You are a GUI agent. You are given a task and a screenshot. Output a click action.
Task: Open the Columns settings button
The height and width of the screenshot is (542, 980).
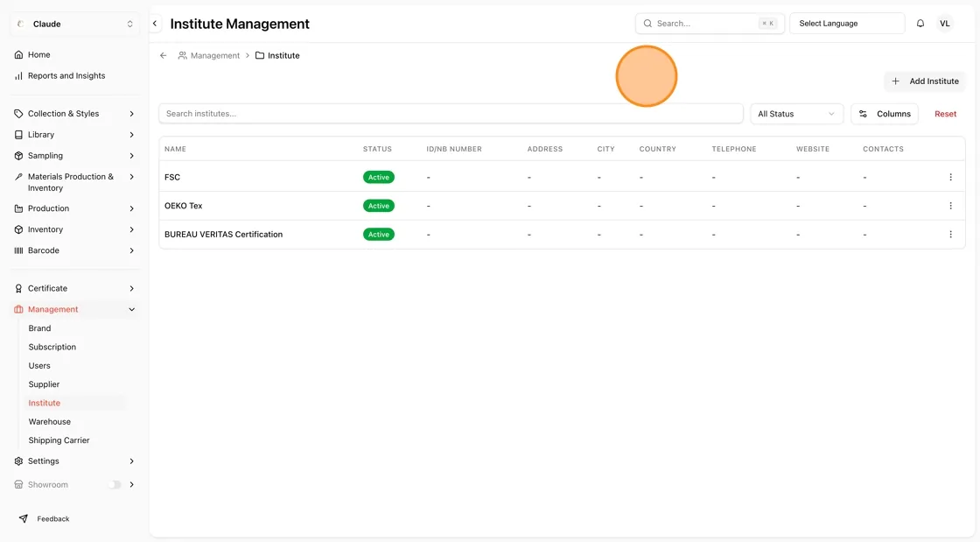pyautogui.click(x=885, y=114)
